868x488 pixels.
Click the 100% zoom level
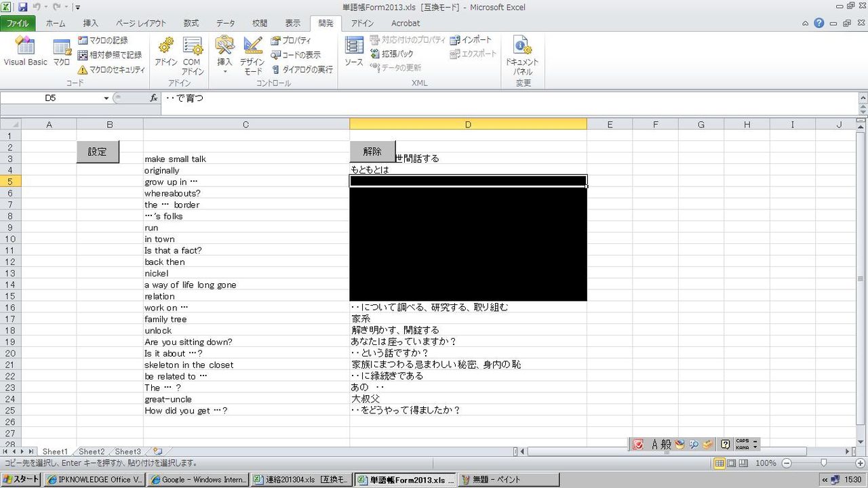[x=766, y=463]
